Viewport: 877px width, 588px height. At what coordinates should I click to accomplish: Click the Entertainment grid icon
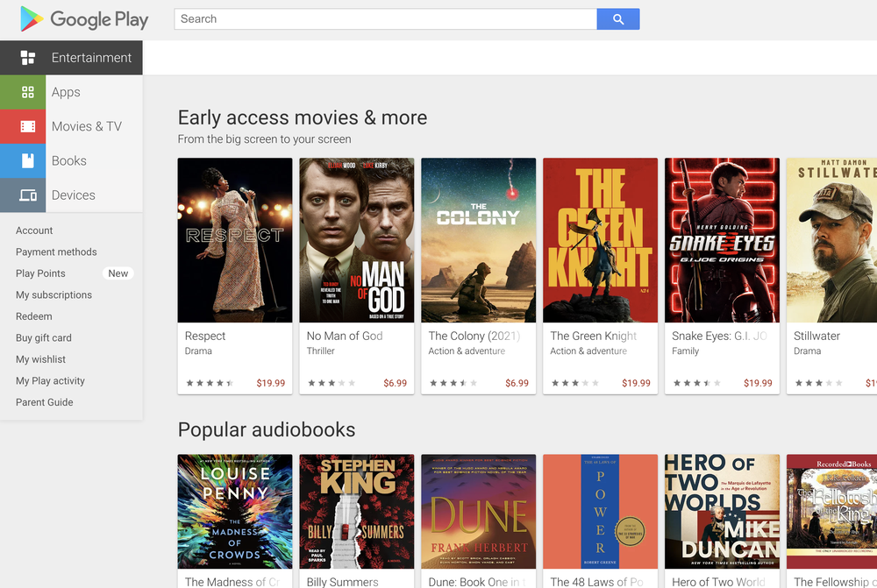pyautogui.click(x=27, y=58)
